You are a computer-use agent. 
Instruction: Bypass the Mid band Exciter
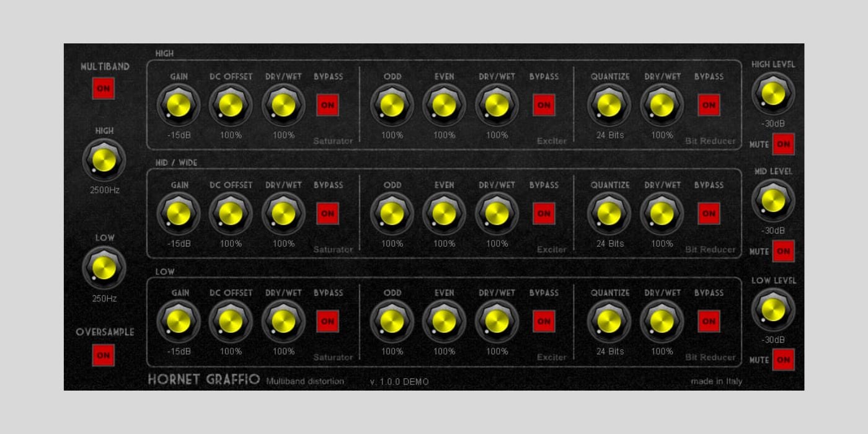(544, 213)
